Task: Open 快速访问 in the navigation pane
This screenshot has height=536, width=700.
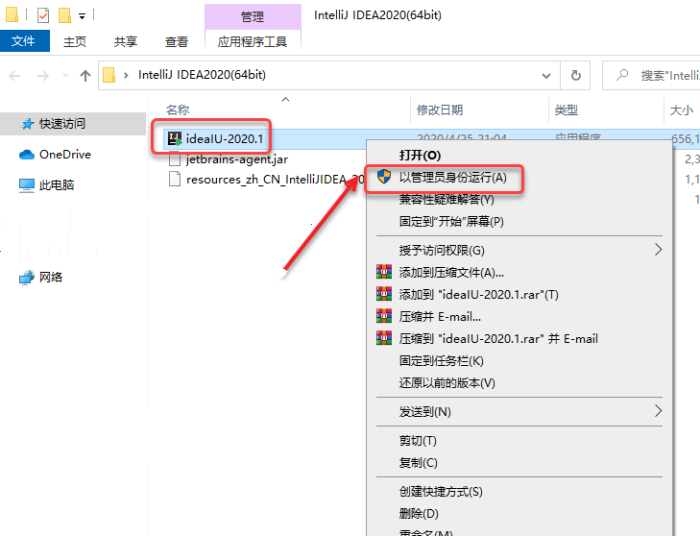Action: (62, 124)
